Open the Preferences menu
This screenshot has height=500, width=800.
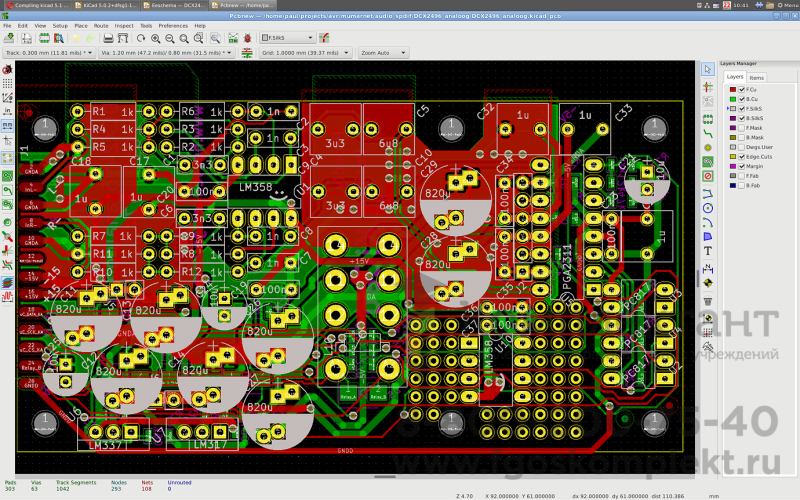[173, 26]
